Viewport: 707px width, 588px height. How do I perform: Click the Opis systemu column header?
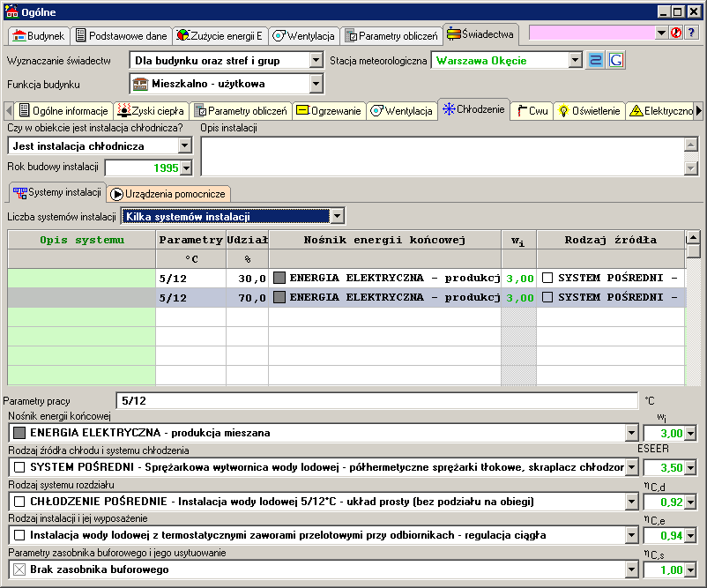(x=82, y=240)
